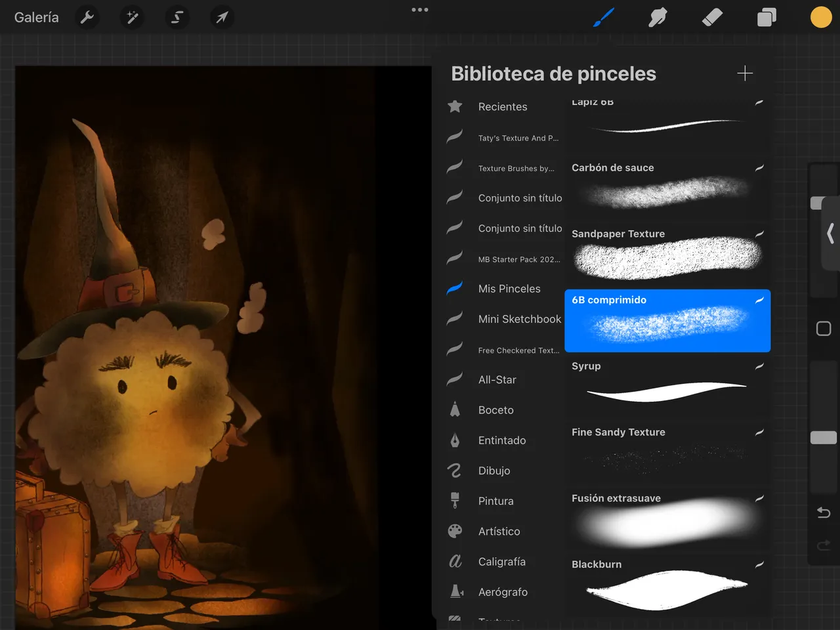Select the Carbón de sauce brush
Screen dimensions: 840x630
point(667,188)
